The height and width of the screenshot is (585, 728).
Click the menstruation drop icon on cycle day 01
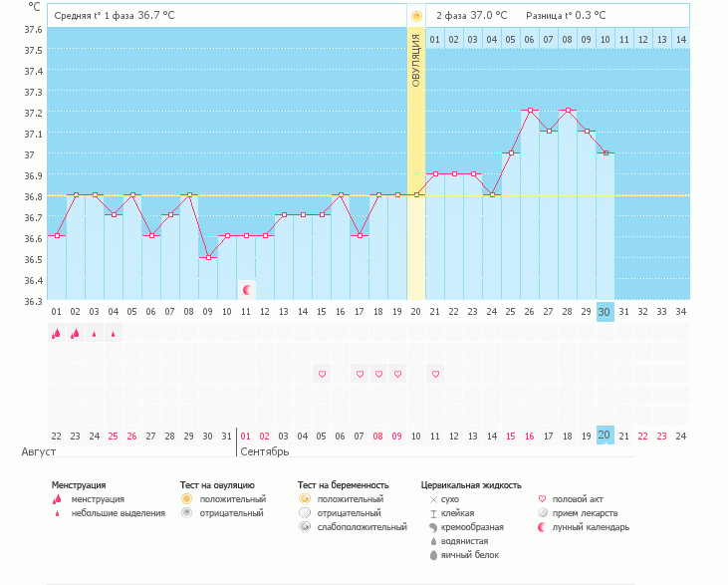point(57,334)
